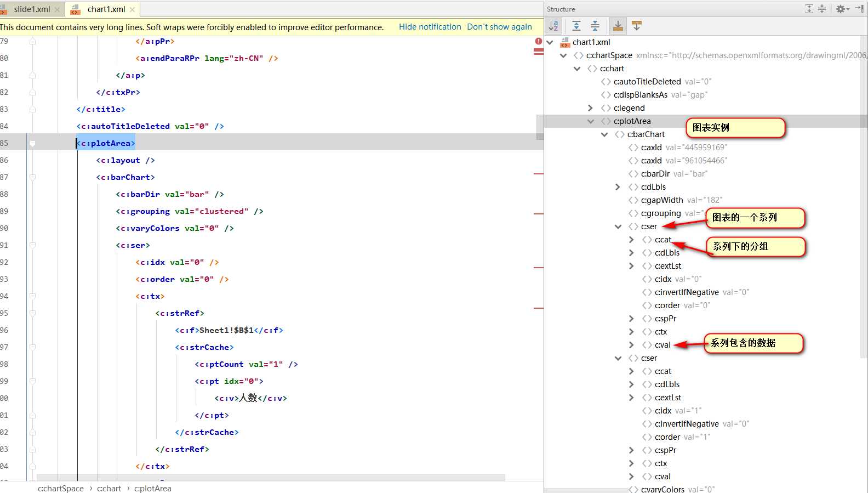Fold the c:plotArea block at line 85
Image resolution: width=868 pixels, height=493 pixels.
pyautogui.click(x=32, y=143)
